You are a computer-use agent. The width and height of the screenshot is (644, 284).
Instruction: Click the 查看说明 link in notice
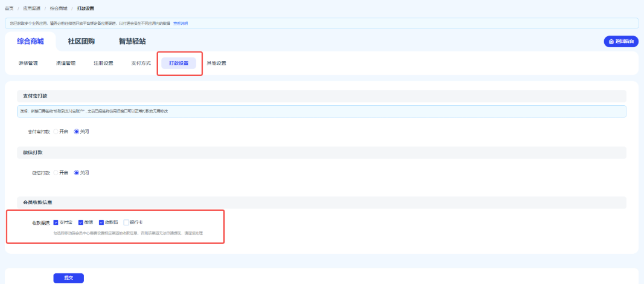click(180, 23)
